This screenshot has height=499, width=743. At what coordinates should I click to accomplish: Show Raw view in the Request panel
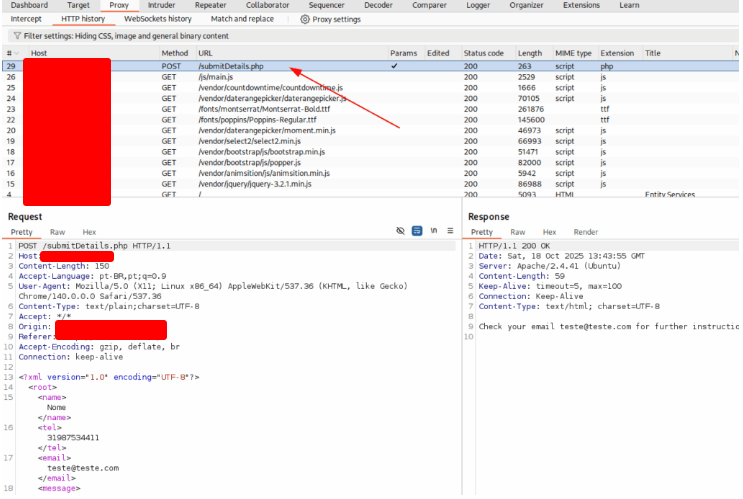pos(58,232)
